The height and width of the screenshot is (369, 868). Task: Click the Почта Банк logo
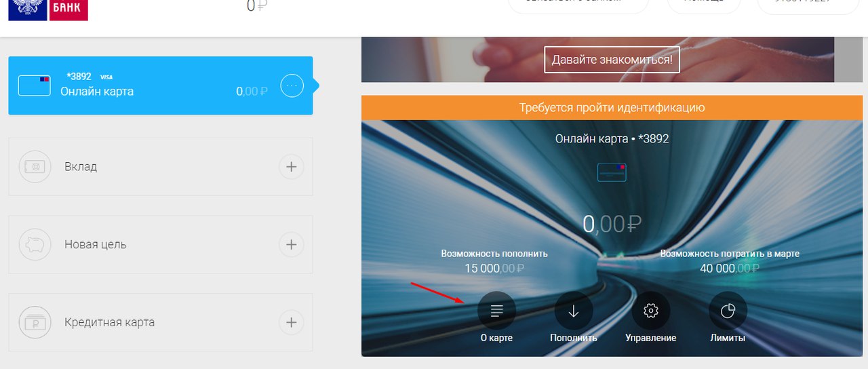point(48,10)
